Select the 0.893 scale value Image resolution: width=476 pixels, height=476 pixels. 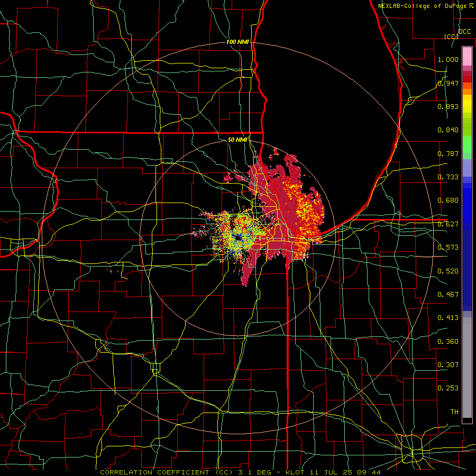448,106
